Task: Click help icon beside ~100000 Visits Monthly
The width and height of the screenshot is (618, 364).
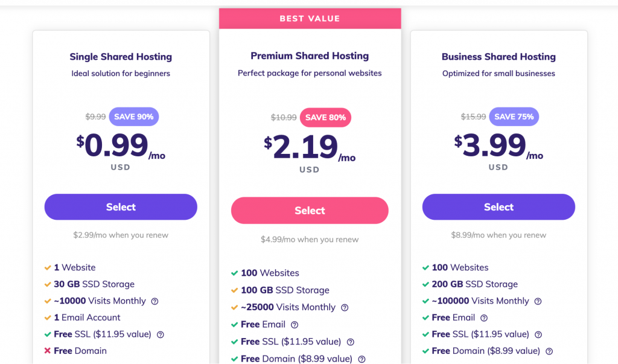Action: [538, 301]
